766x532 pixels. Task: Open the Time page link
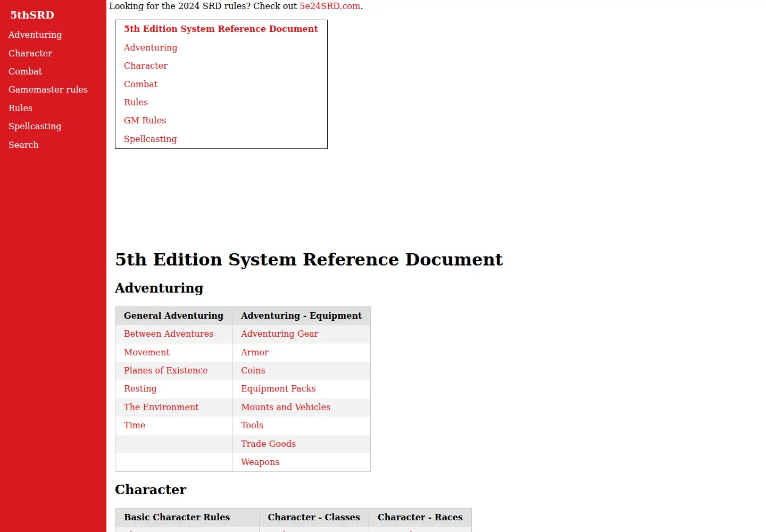pyautogui.click(x=135, y=425)
